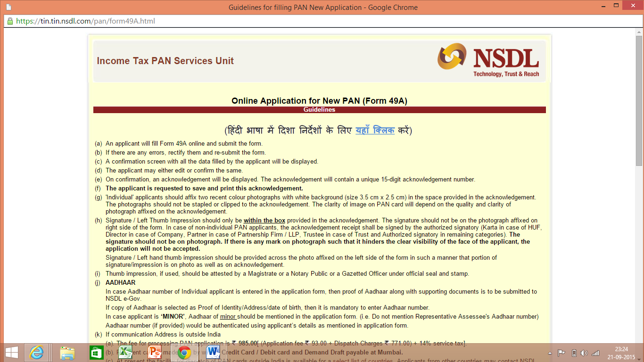This screenshot has width=644, height=362.
Task: Click guideline (c) about the confirmation screen
Action: click(x=212, y=162)
